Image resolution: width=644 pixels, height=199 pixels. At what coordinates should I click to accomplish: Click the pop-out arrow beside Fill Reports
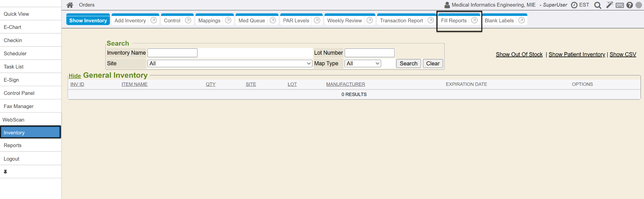[474, 20]
